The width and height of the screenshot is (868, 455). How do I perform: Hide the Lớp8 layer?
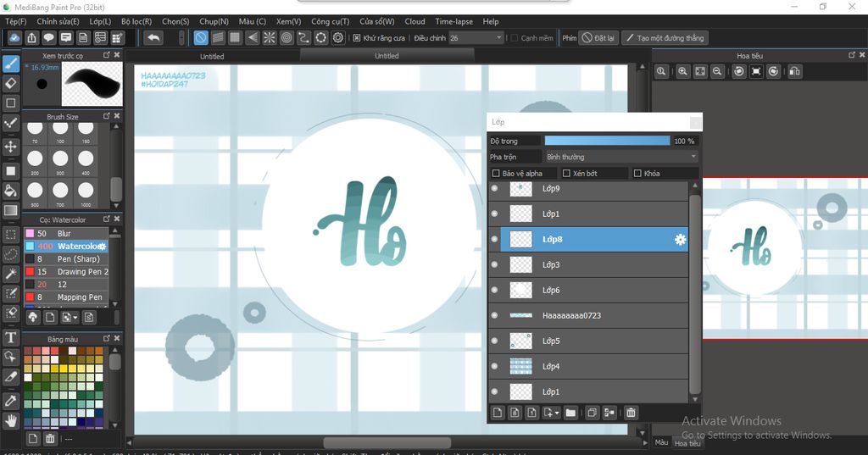pos(494,239)
